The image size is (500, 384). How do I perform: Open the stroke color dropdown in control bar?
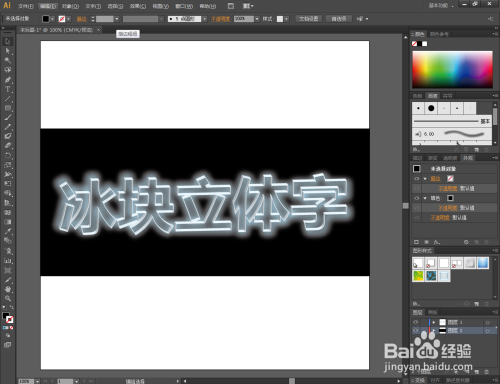tap(68, 19)
